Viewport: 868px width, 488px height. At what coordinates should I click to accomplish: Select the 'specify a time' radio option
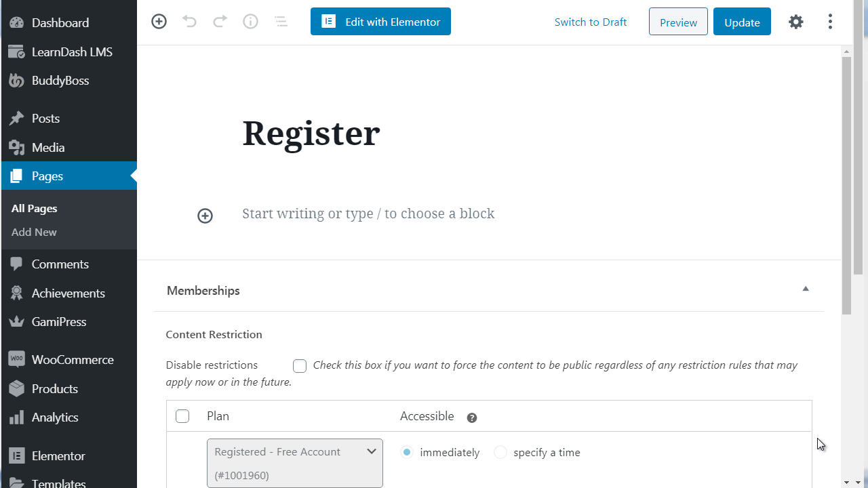500,452
